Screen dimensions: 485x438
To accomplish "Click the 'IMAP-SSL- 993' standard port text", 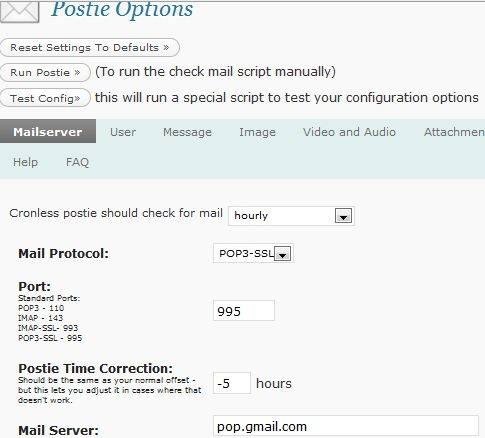I will 48,328.
